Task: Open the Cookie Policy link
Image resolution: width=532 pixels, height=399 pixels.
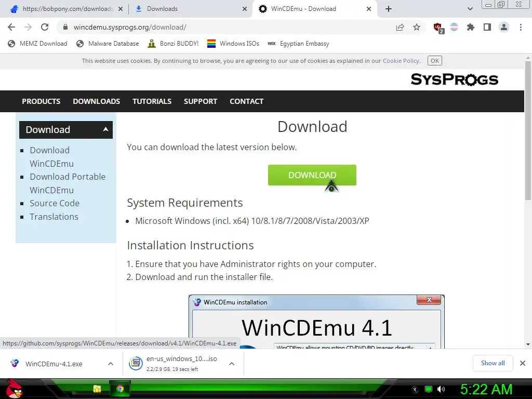Action: [x=401, y=61]
